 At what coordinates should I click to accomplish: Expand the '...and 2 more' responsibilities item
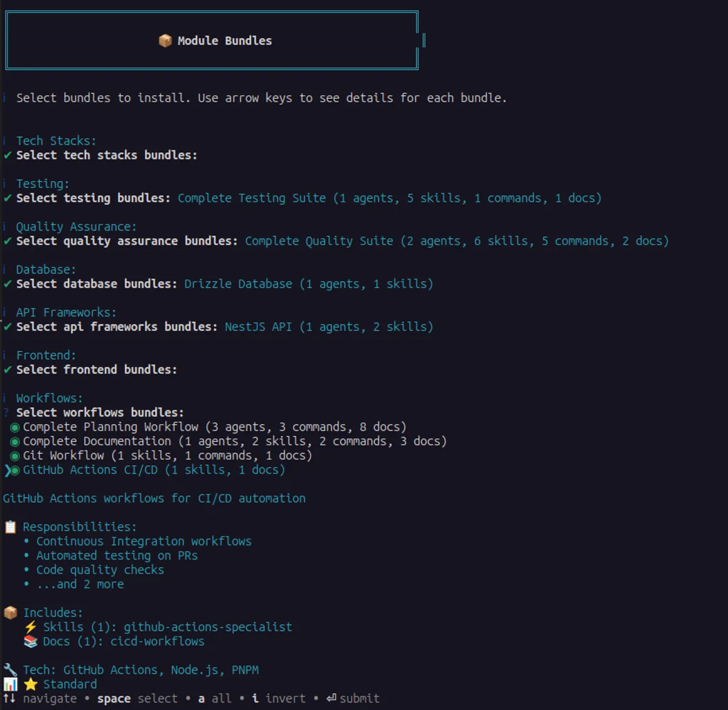(80, 584)
